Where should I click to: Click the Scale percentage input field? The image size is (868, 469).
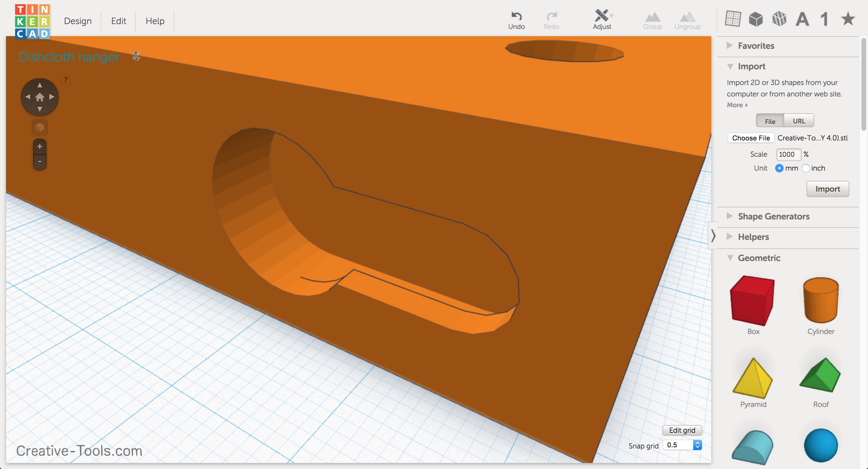point(788,154)
